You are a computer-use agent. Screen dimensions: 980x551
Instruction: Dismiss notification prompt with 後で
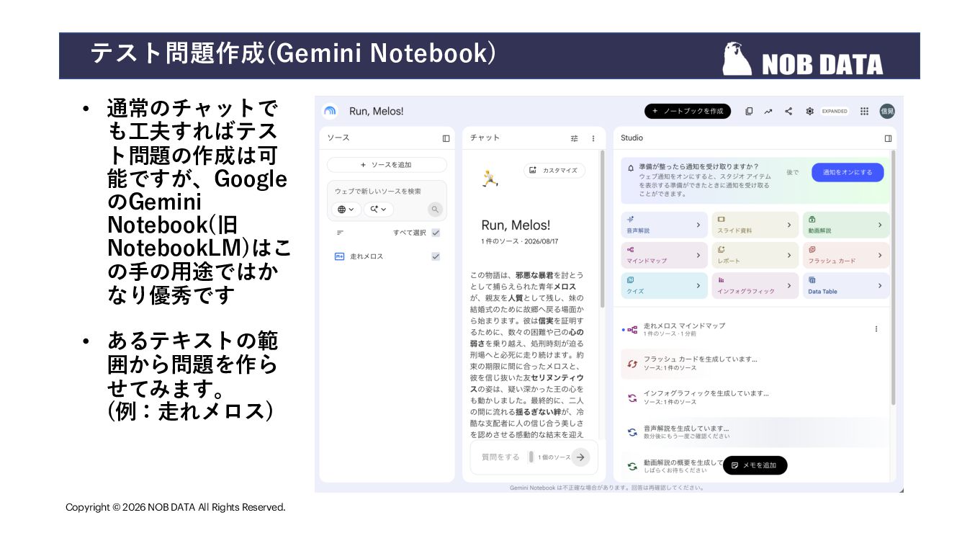[x=793, y=173]
